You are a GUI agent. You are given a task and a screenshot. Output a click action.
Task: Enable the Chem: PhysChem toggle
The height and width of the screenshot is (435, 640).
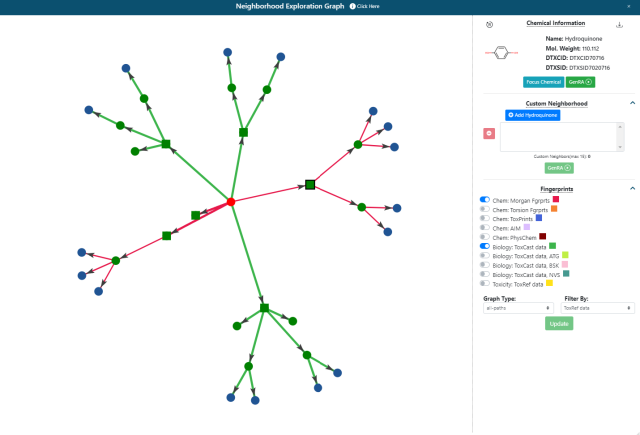[485, 236]
